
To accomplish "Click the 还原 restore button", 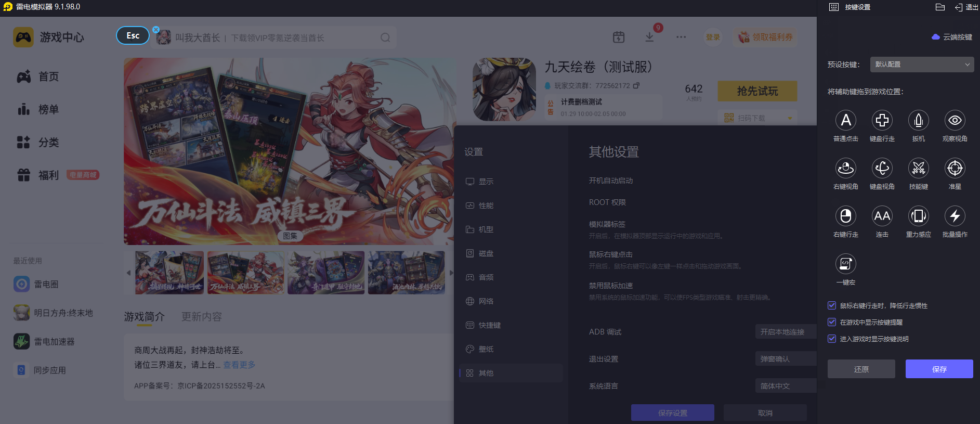I will pyautogui.click(x=861, y=369).
